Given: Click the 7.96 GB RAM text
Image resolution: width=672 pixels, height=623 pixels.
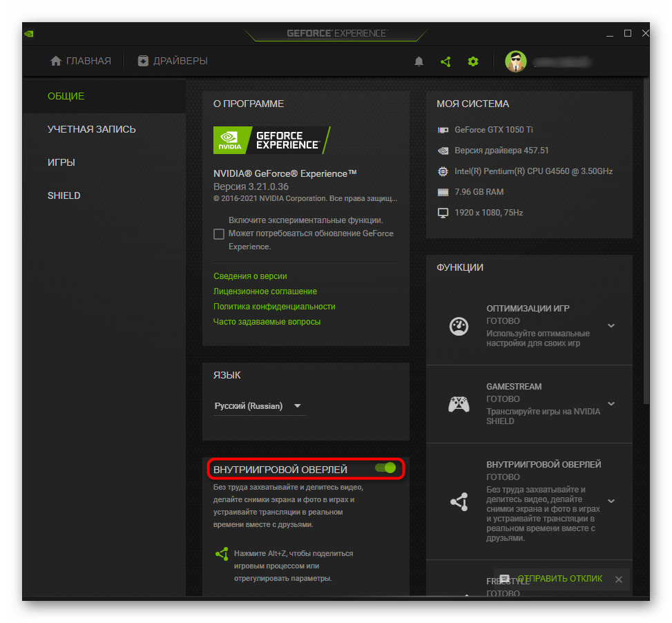Looking at the screenshot, I should pyautogui.click(x=479, y=192).
